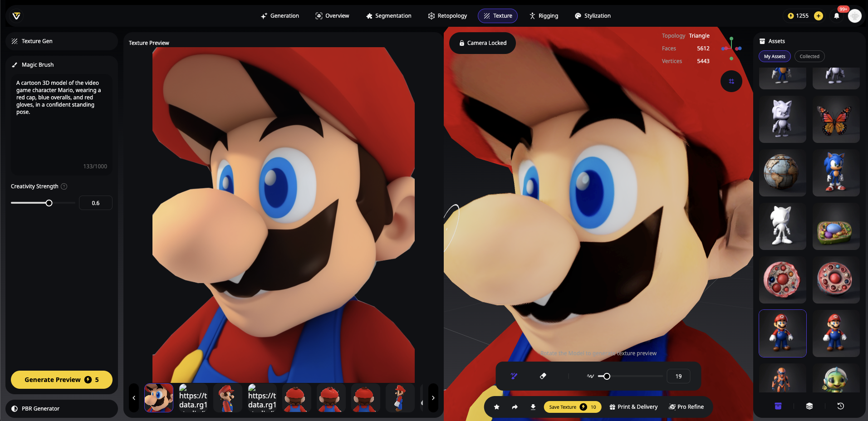Click the Vertices count 5443

click(703, 61)
